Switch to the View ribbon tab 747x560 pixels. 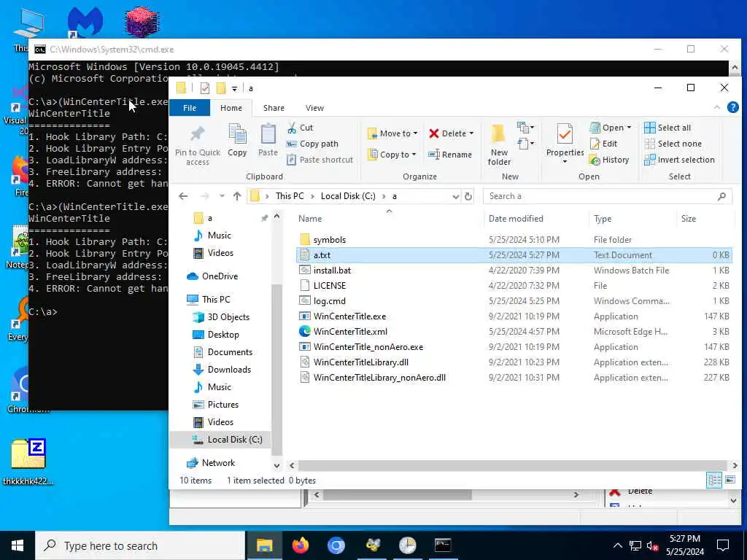point(314,108)
